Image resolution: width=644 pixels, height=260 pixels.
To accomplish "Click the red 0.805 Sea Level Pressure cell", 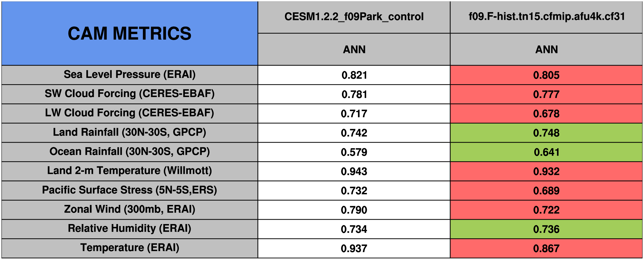I will (546, 75).
